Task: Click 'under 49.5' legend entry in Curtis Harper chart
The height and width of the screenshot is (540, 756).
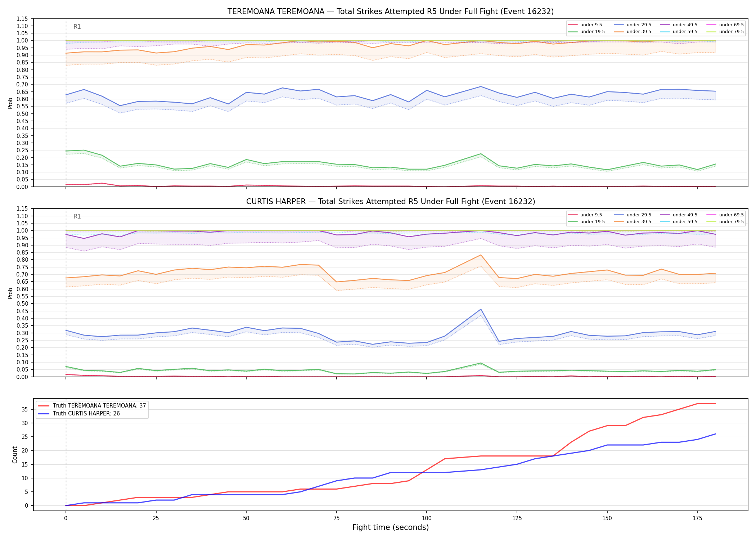Action: [x=679, y=215]
